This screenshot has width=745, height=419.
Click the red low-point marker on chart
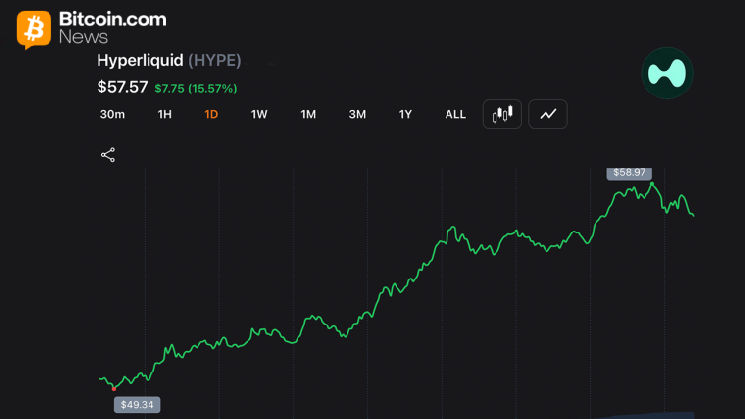(114, 389)
